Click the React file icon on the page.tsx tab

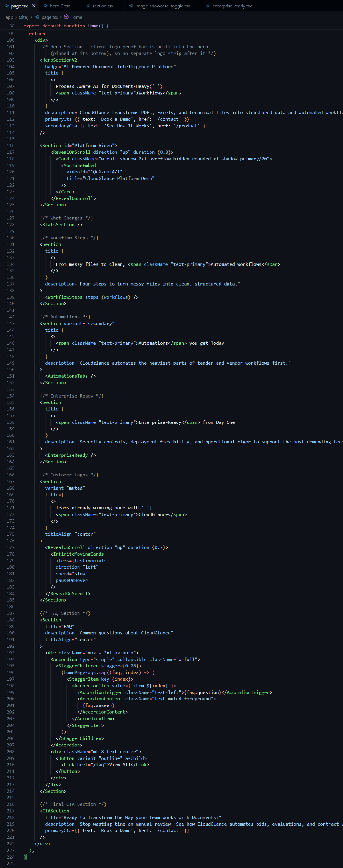[7, 6]
